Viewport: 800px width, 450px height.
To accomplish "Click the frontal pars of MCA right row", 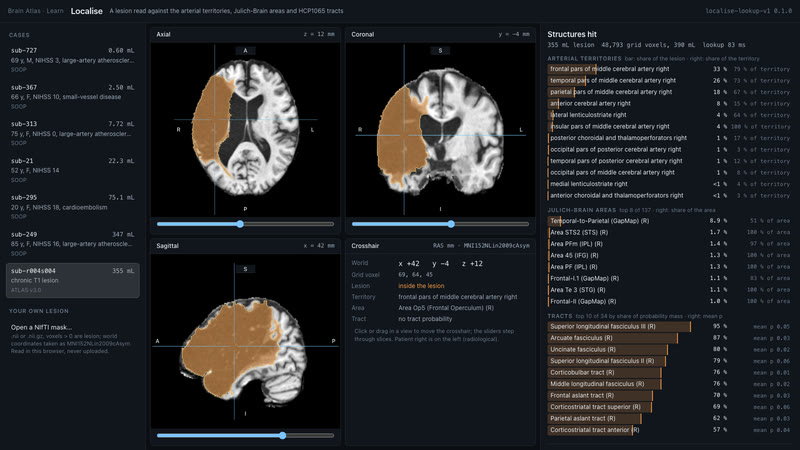I will point(669,69).
